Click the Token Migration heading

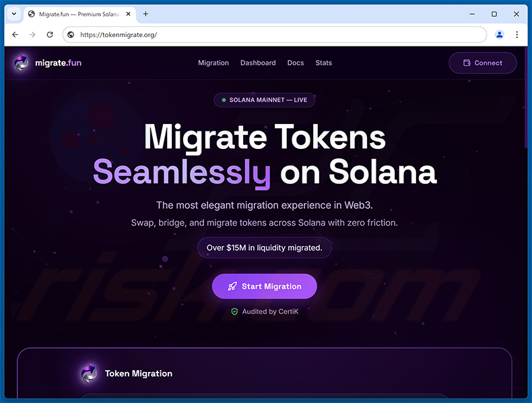139,373
